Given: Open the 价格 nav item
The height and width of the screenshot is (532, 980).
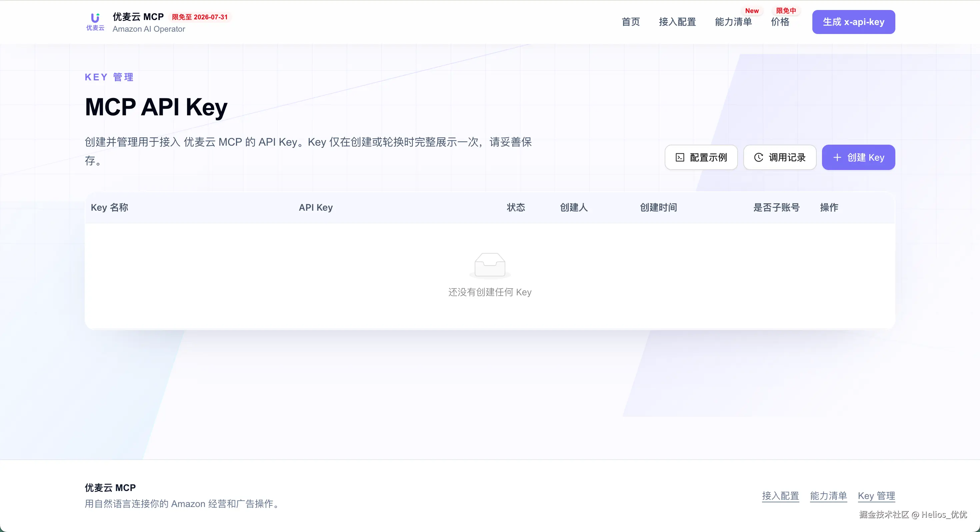Looking at the screenshot, I should (x=780, y=22).
